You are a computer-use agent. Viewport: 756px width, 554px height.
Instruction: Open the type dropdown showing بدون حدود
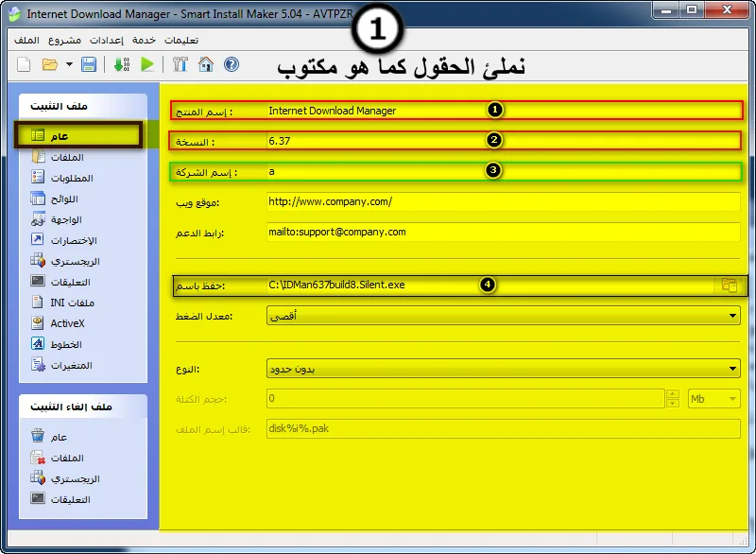[x=503, y=369]
